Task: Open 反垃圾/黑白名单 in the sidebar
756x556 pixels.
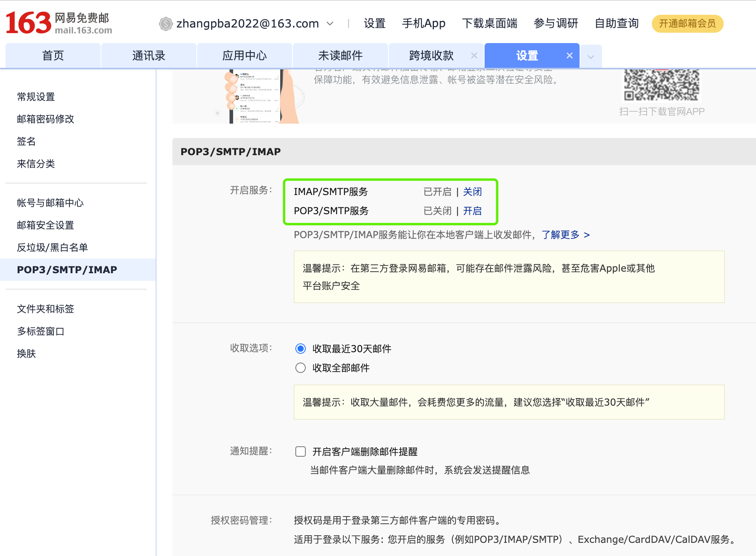Action: (x=52, y=248)
